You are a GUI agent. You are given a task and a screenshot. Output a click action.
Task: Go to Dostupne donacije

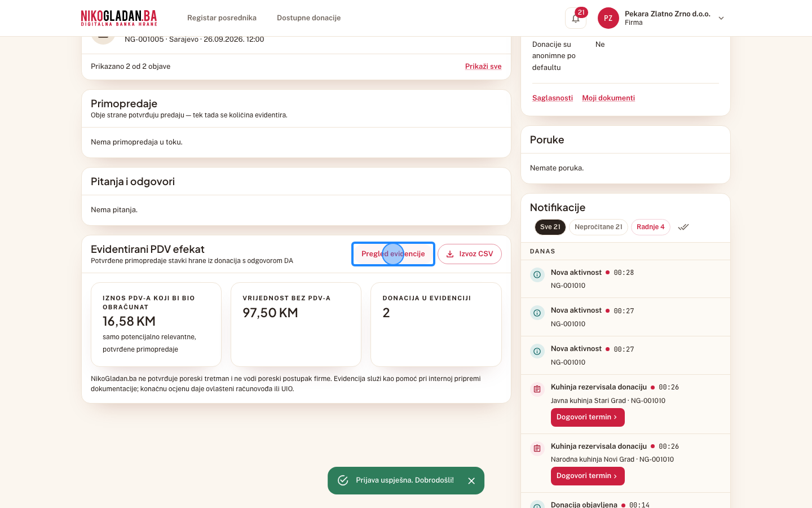[x=308, y=18]
